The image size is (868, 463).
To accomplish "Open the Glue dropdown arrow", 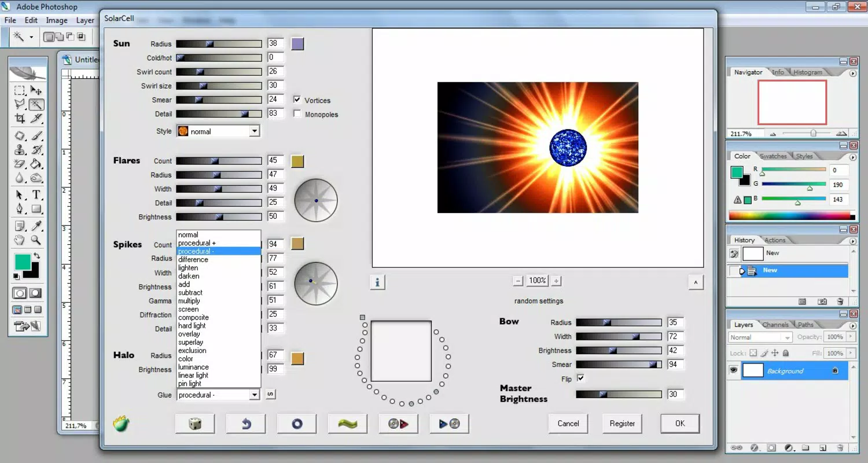I will [254, 395].
